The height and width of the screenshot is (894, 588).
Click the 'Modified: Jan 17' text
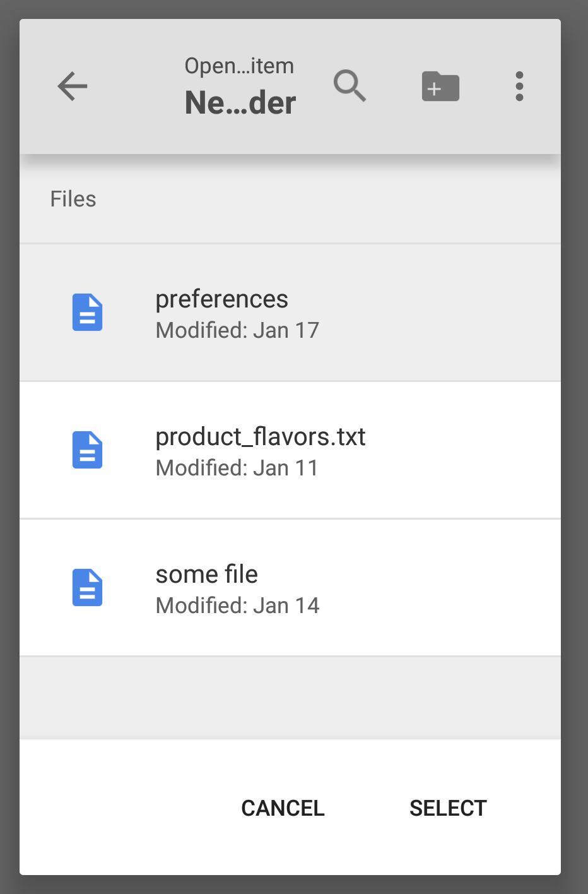click(x=237, y=330)
